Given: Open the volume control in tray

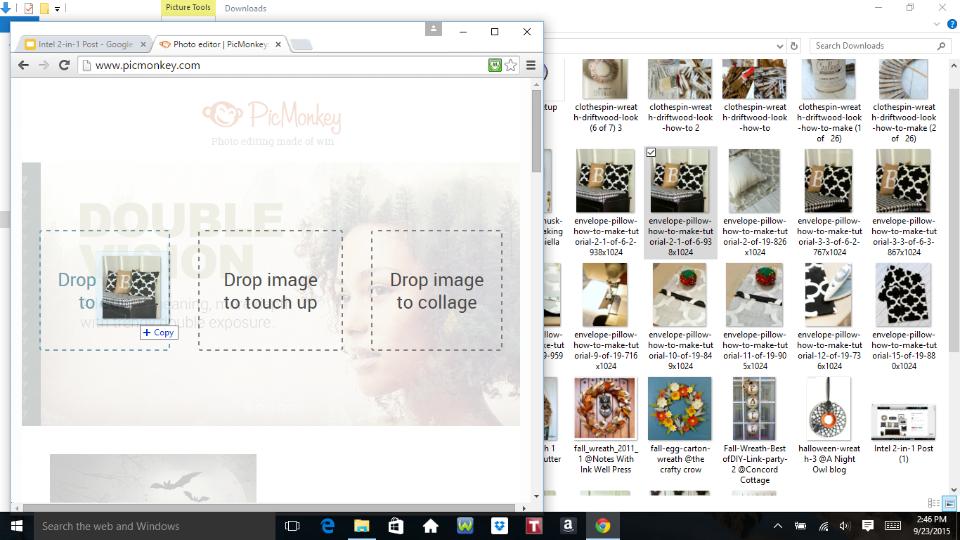Looking at the screenshot, I should coord(845,526).
